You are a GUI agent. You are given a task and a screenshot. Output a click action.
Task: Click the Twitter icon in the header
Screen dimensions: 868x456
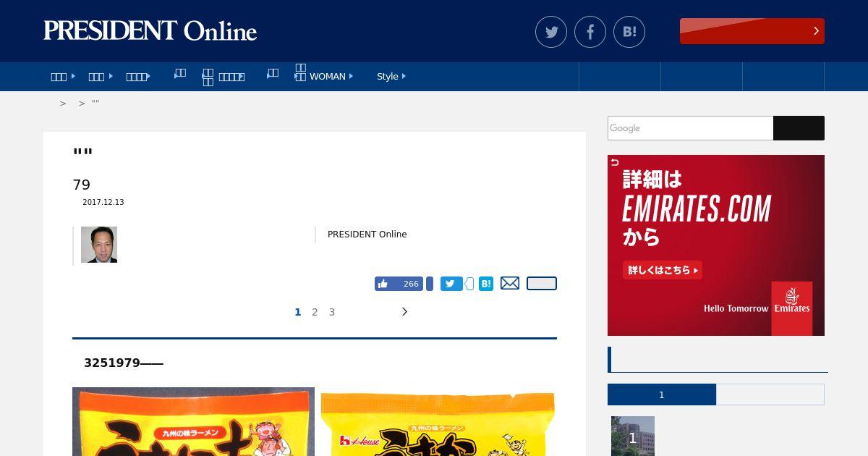pos(551,32)
